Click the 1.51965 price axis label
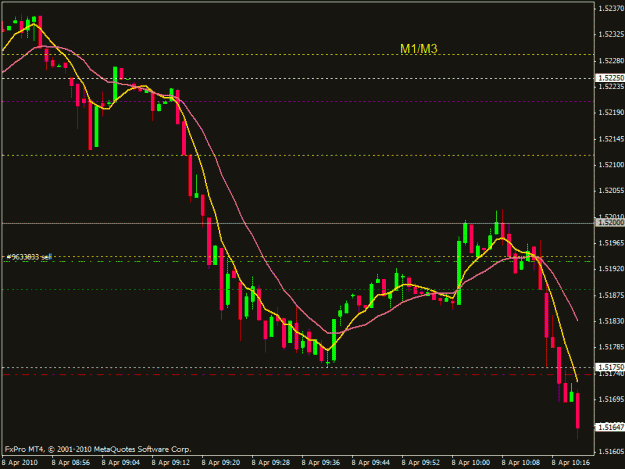Image resolution: width=625 pixels, height=469 pixels. (x=611, y=243)
